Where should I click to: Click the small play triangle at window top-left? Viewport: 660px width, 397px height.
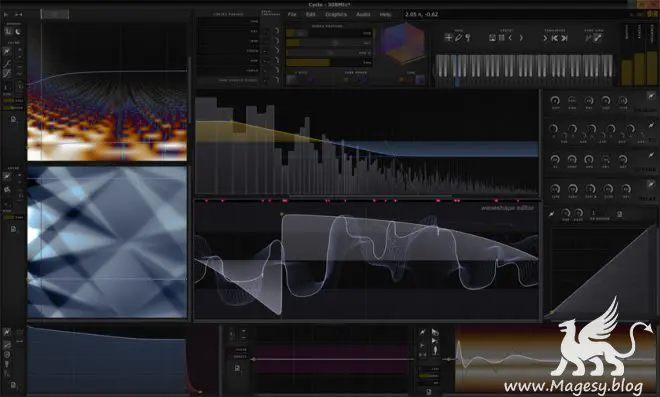(6, 14)
